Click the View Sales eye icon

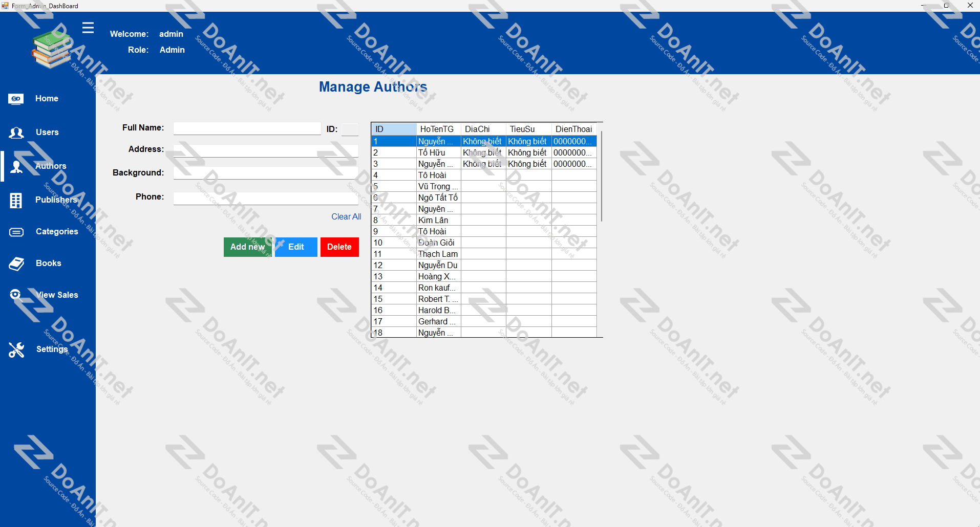pyautogui.click(x=16, y=294)
